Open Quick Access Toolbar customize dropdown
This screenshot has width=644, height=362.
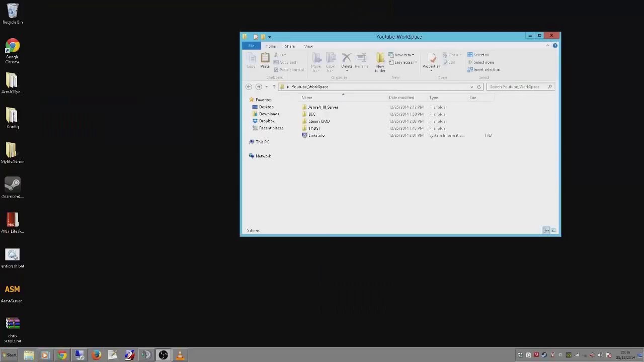(x=269, y=37)
